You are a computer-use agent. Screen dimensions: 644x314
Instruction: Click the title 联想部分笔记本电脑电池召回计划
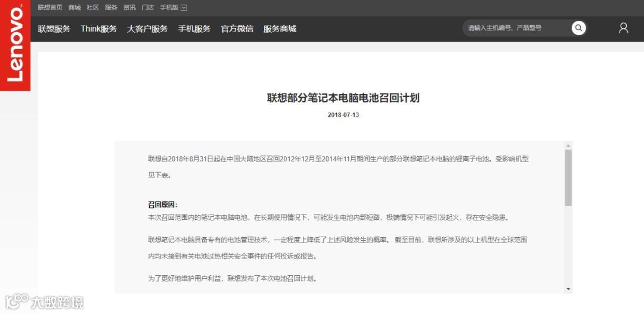tap(343, 98)
